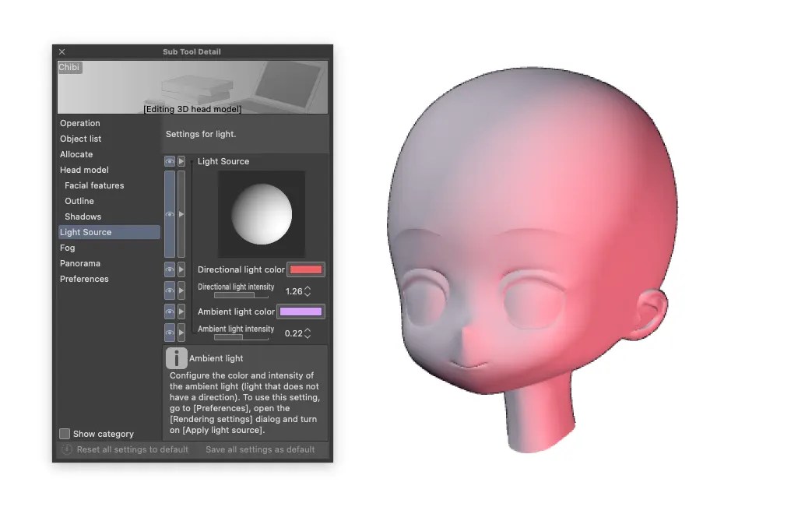Click the Ambient light color swatch
Screen dimensions: 812x528
[302, 312]
